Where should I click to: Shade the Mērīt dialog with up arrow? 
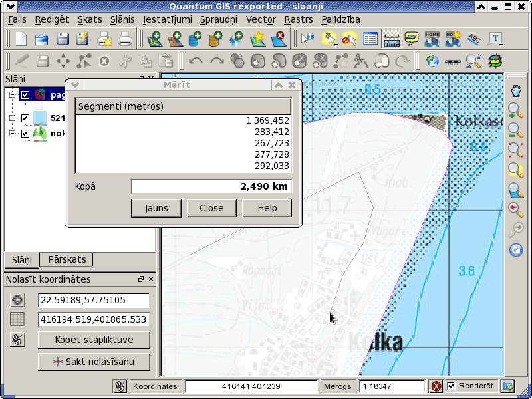279,85
